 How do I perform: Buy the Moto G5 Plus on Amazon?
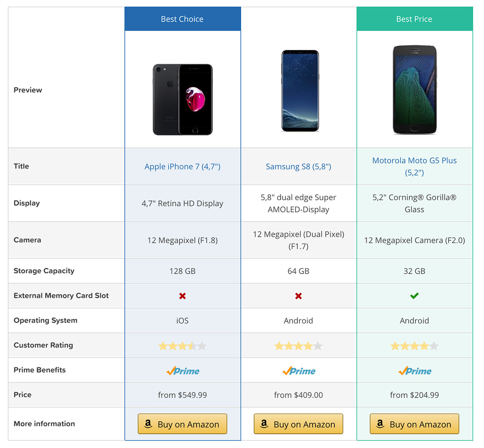pyautogui.click(x=414, y=424)
